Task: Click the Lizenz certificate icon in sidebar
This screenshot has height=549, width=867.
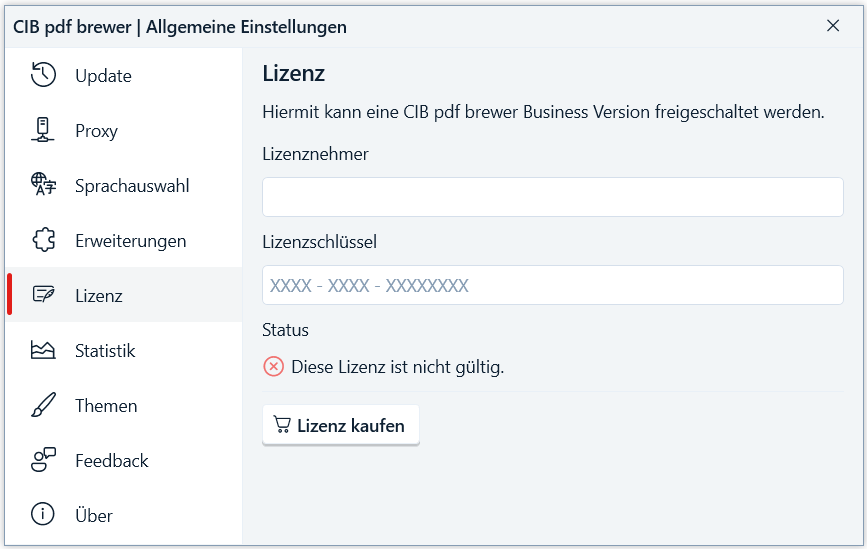Action: point(44,295)
